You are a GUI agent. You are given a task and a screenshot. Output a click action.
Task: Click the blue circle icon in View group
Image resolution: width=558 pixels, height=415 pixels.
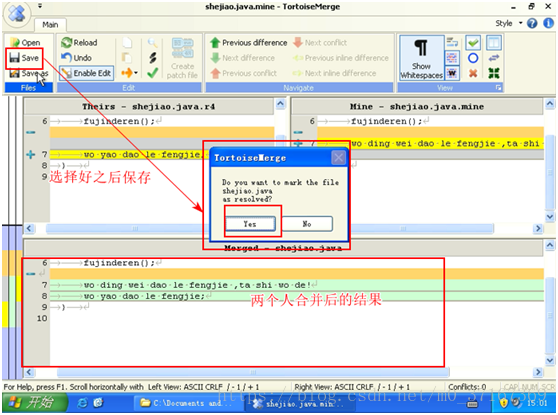[x=473, y=58]
